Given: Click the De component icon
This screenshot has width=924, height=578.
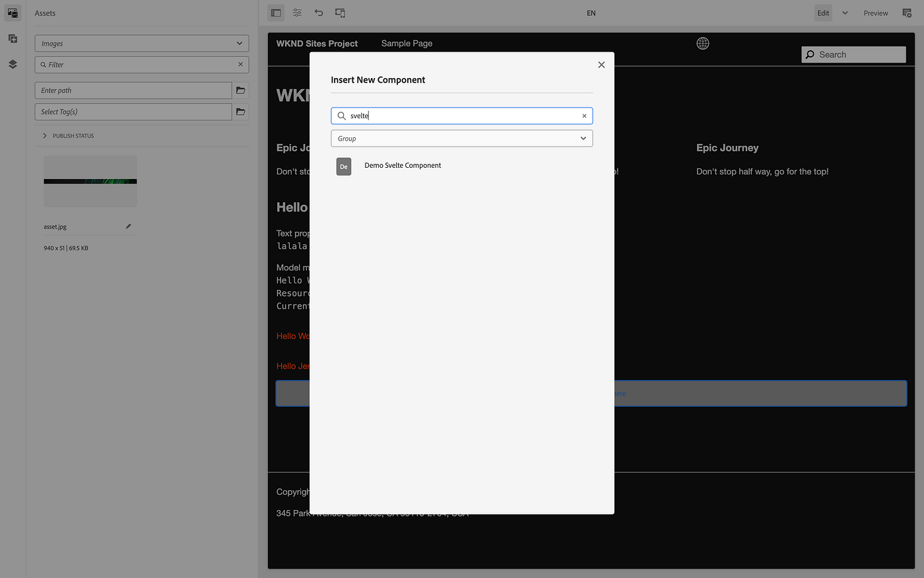Looking at the screenshot, I should point(344,166).
